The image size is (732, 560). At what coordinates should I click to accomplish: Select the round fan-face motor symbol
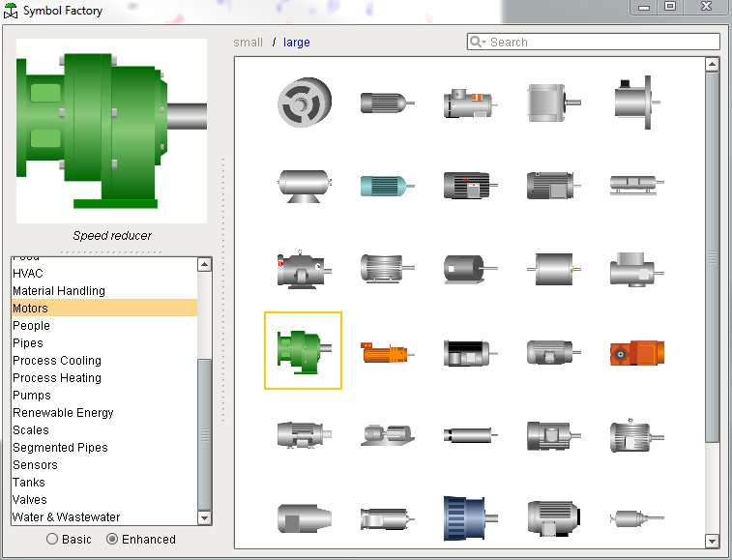304,101
